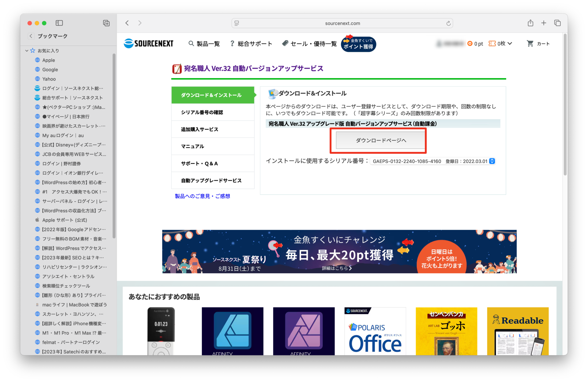Viewport: 588px width, 382px height.
Task: Open page settings icon in address bar
Action: (x=237, y=23)
